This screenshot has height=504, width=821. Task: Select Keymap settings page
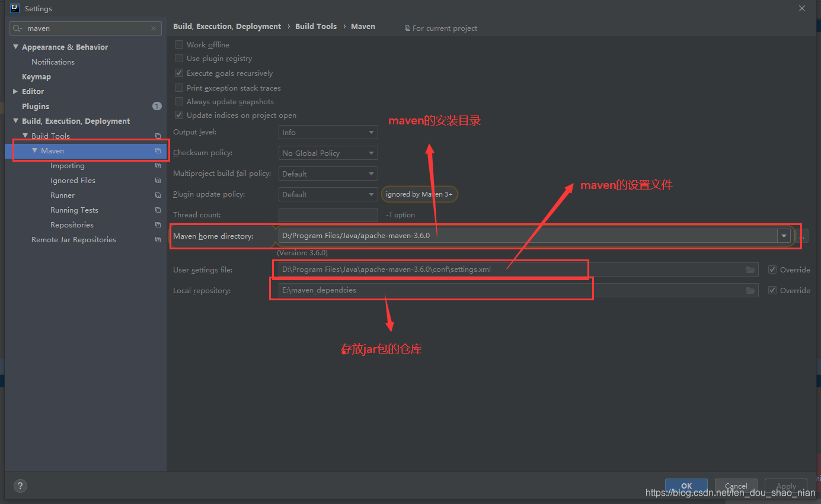(36, 76)
